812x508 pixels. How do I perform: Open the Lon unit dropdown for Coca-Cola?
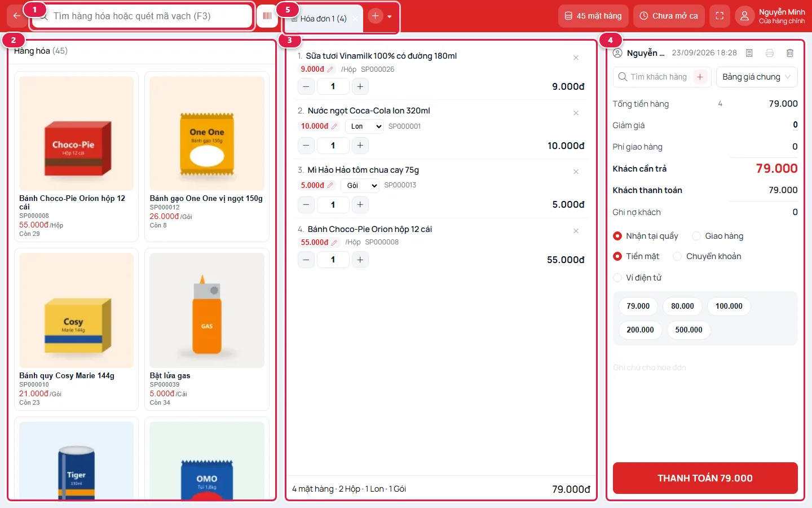[364, 126]
